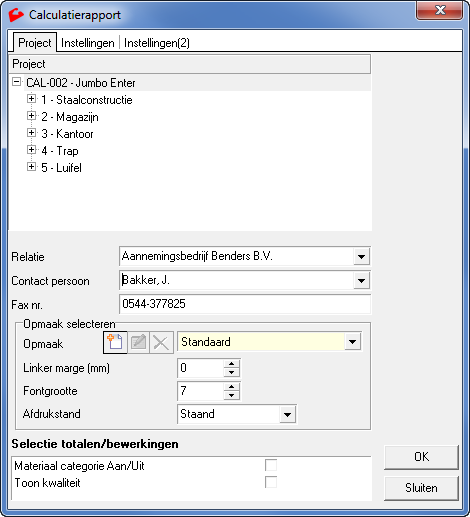Switch to the Instellingen tab
470x517 pixels.
click(88, 43)
